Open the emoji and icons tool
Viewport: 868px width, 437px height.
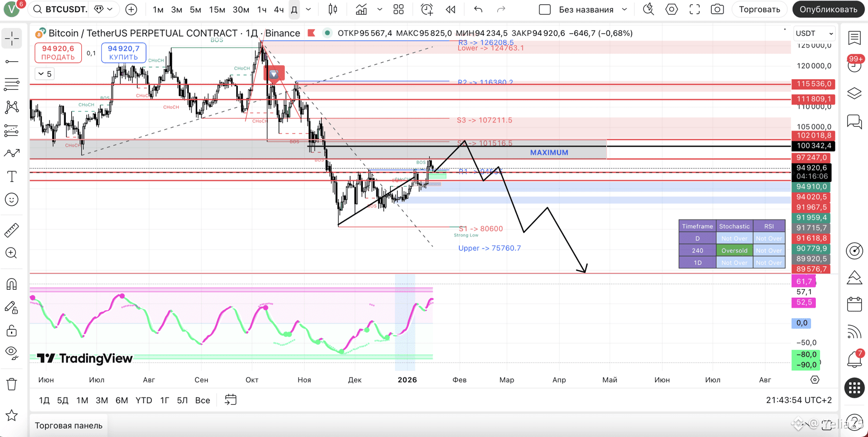(x=12, y=199)
